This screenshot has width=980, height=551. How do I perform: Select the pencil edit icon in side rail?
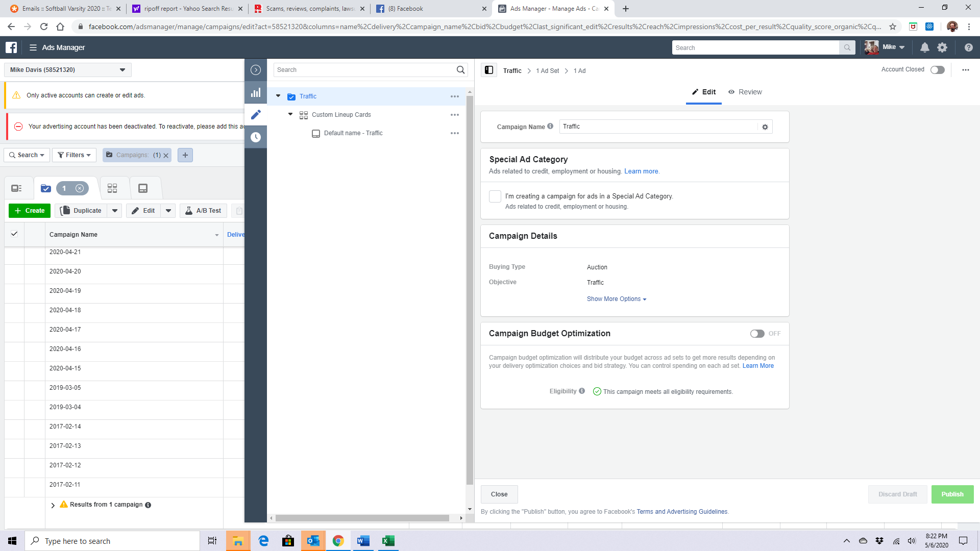256,115
